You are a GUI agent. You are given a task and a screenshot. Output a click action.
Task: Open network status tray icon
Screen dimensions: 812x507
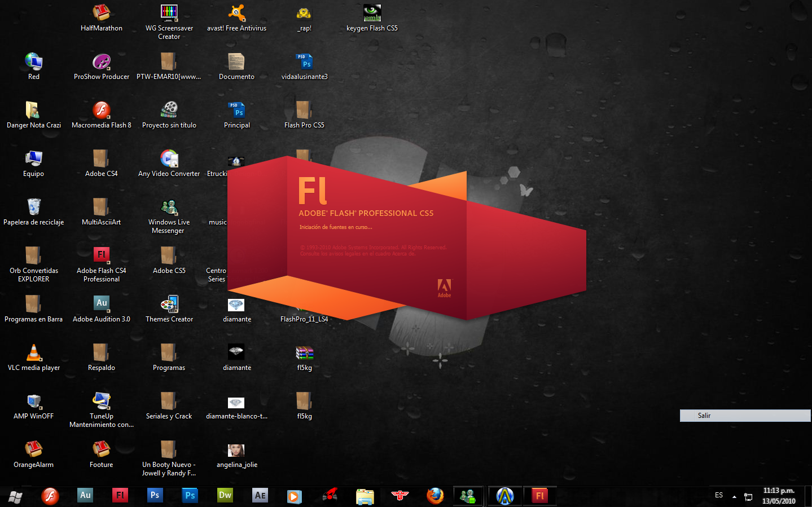click(x=748, y=497)
